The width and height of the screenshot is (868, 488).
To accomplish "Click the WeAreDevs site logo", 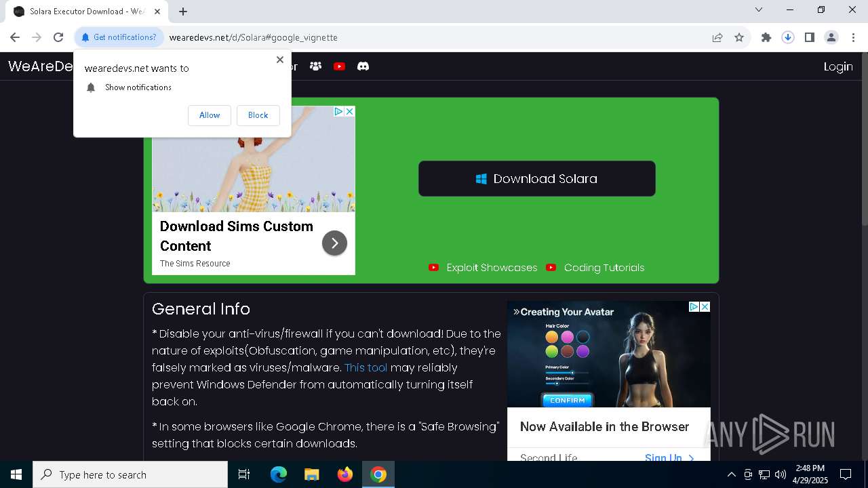I will point(41,66).
